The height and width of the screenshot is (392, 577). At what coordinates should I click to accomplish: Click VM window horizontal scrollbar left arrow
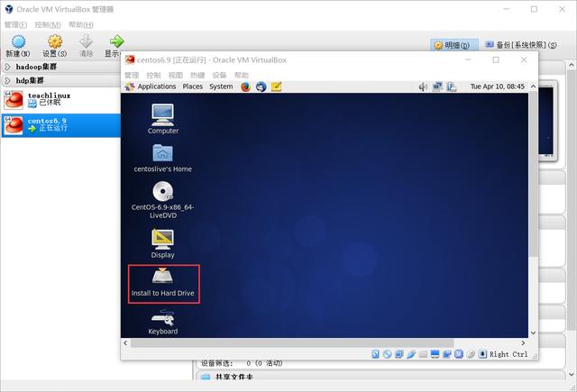pyautogui.click(x=125, y=342)
